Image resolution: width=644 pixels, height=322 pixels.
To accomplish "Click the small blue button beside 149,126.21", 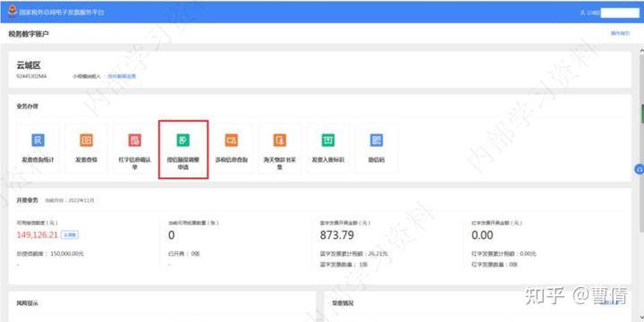I will 70,235.
